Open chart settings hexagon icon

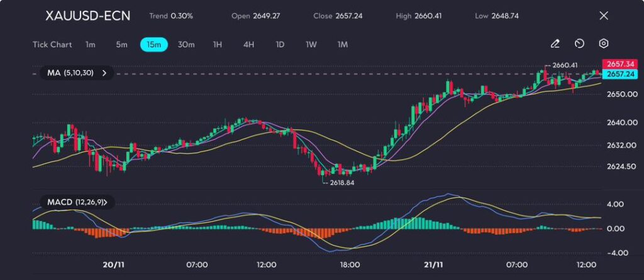(603, 44)
